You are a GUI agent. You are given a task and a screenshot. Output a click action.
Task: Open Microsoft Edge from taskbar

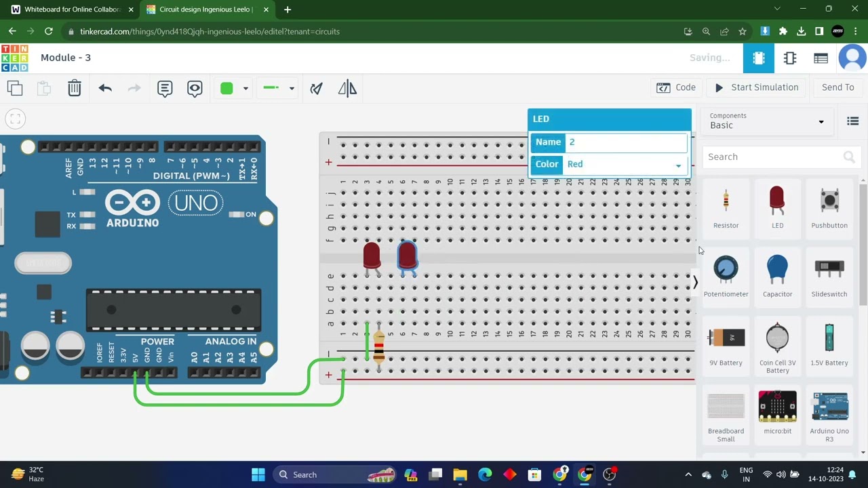[x=485, y=474]
